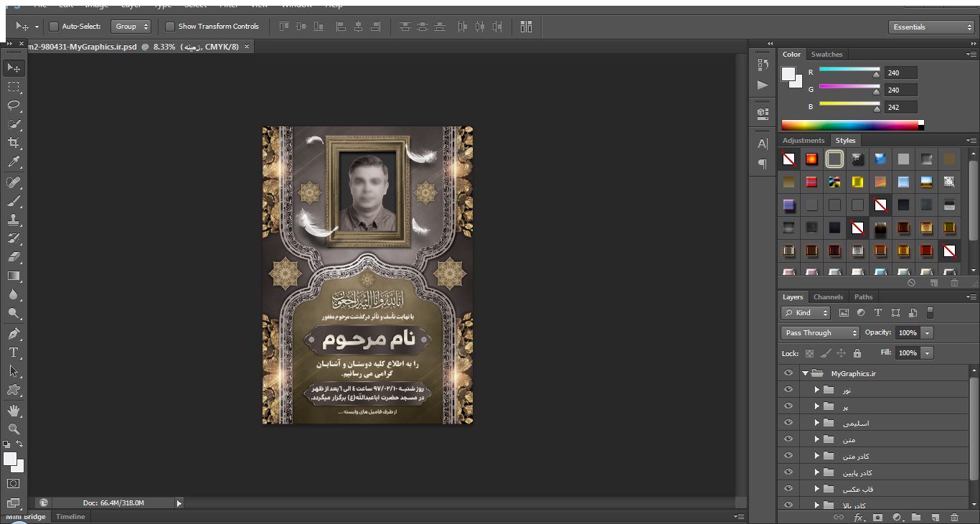Check Show Transform Controls option
Screen dimensions: 980x524
(170, 27)
